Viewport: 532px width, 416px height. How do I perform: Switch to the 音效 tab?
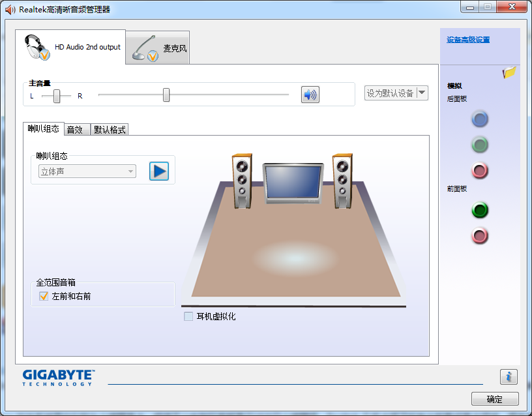pos(76,128)
